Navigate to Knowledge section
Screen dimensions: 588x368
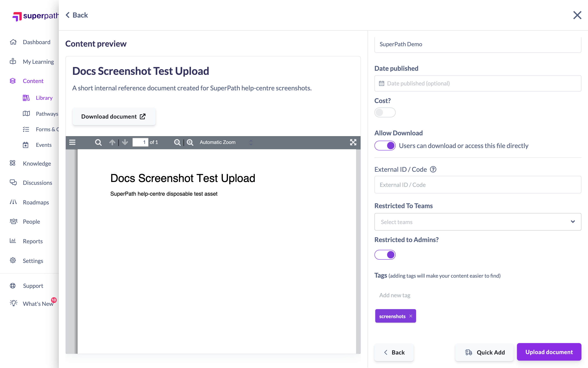(x=37, y=163)
